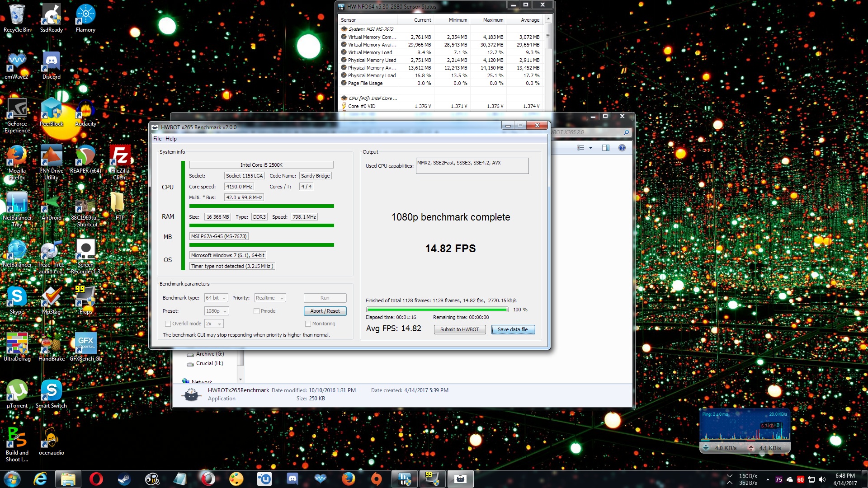This screenshot has width=868, height=488.
Task: Open the Priority Realtime dropdown
Action: [x=270, y=298]
